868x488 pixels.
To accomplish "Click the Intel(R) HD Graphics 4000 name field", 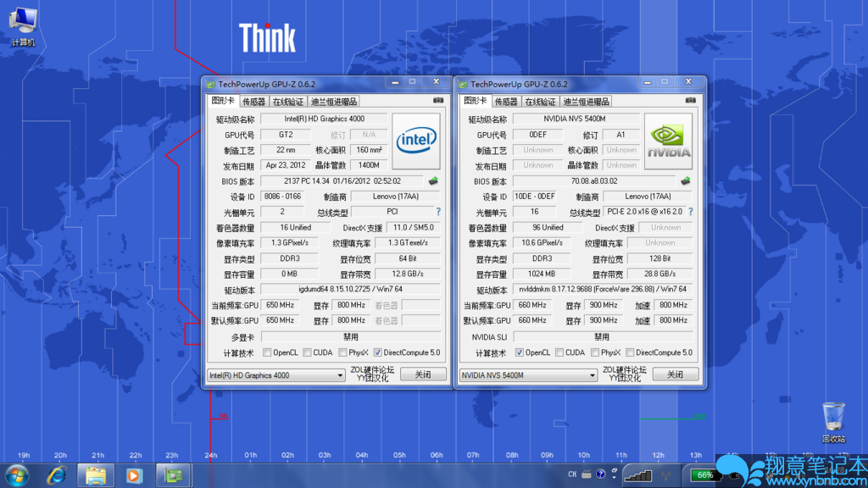I will 325,119.
